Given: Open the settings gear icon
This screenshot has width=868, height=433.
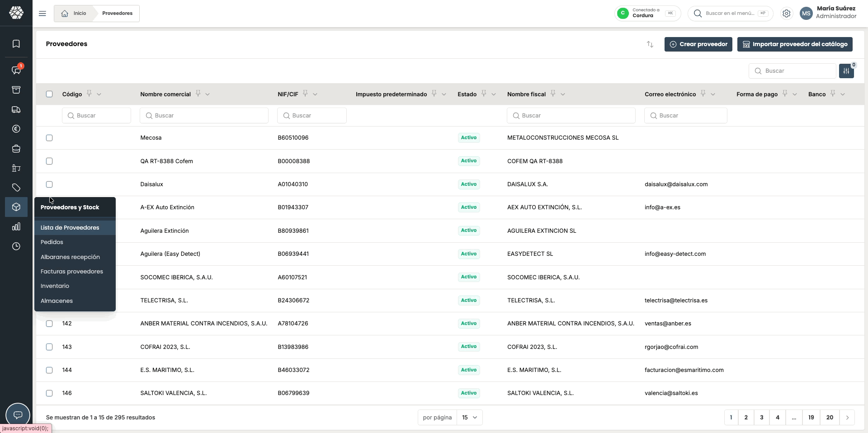Looking at the screenshot, I should pos(787,14).
